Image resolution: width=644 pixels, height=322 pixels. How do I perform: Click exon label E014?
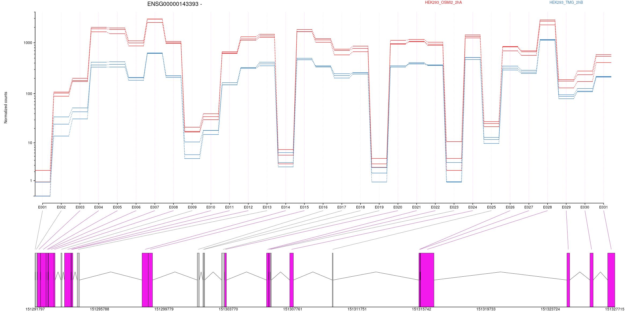(286, 207)
